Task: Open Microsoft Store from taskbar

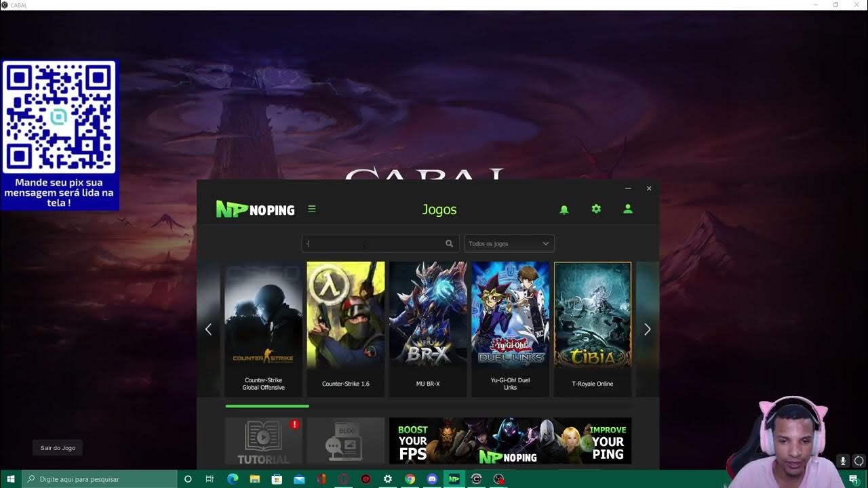Action: pyautogui.click(x=277, y=479)
